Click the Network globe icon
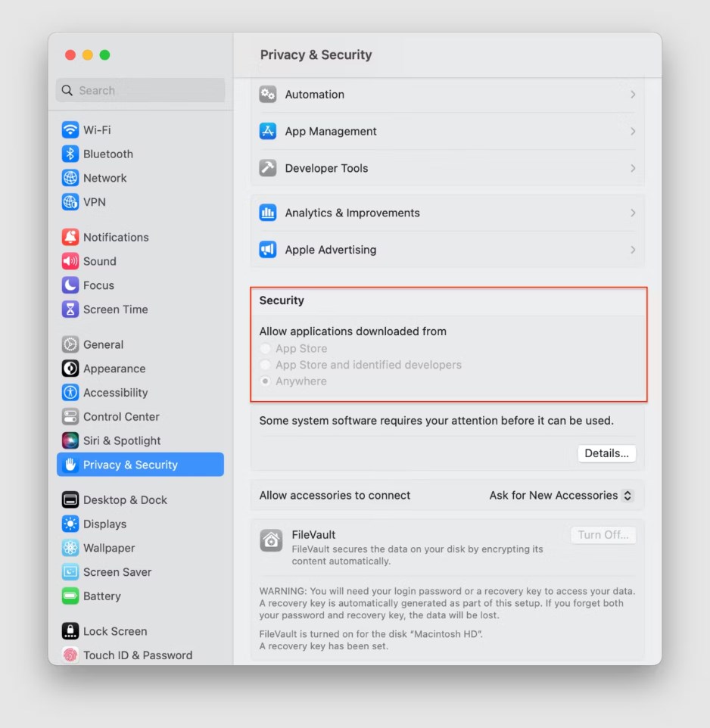This screenshot has height=728, width=710. (70, 178)
